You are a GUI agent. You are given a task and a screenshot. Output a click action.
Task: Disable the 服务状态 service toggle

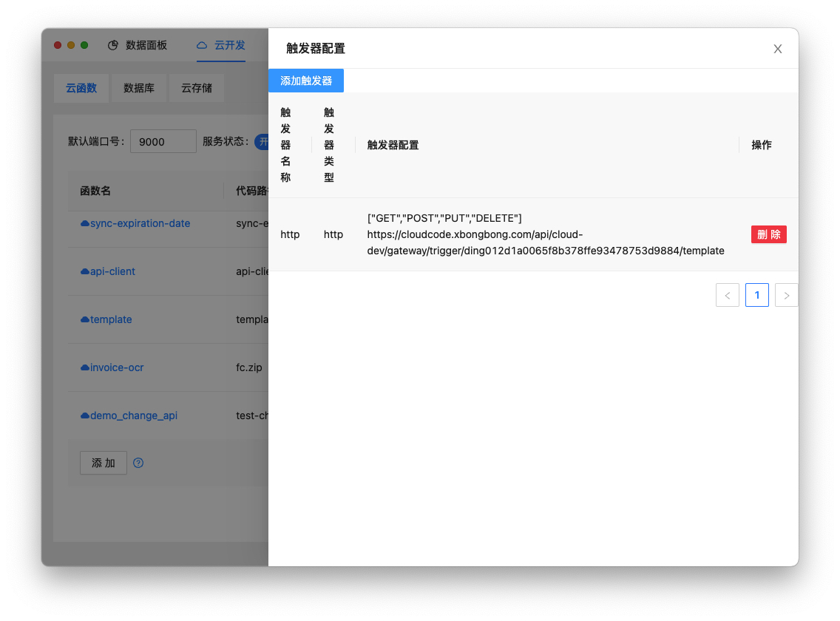pos(265,141)
